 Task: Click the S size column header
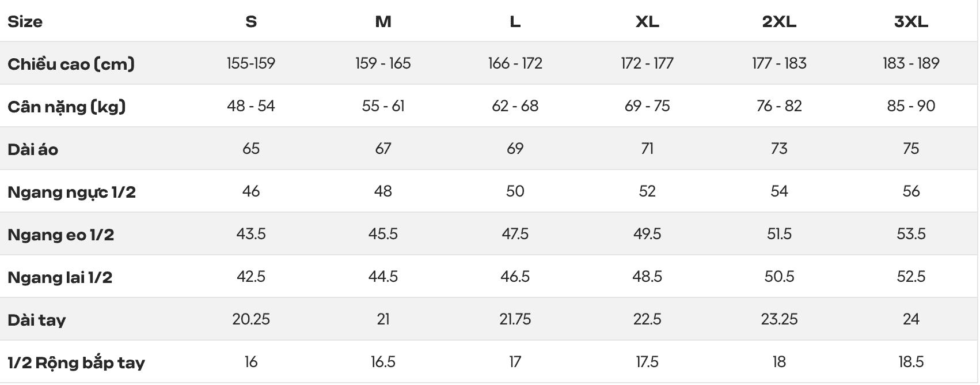click(251, 22)
